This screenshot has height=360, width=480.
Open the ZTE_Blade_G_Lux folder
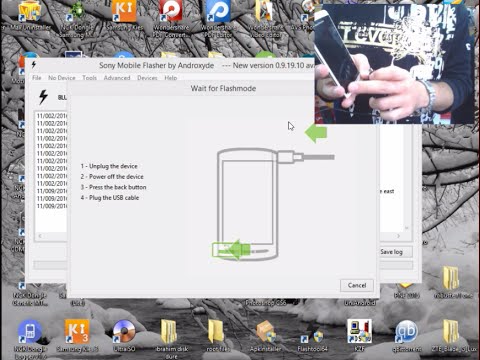[453, 336]
